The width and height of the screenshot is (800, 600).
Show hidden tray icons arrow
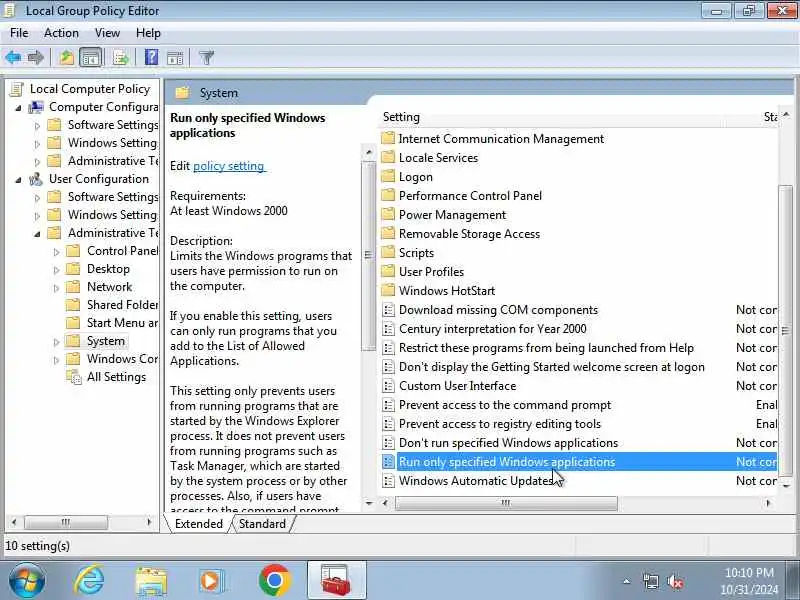tap(627, 582)
